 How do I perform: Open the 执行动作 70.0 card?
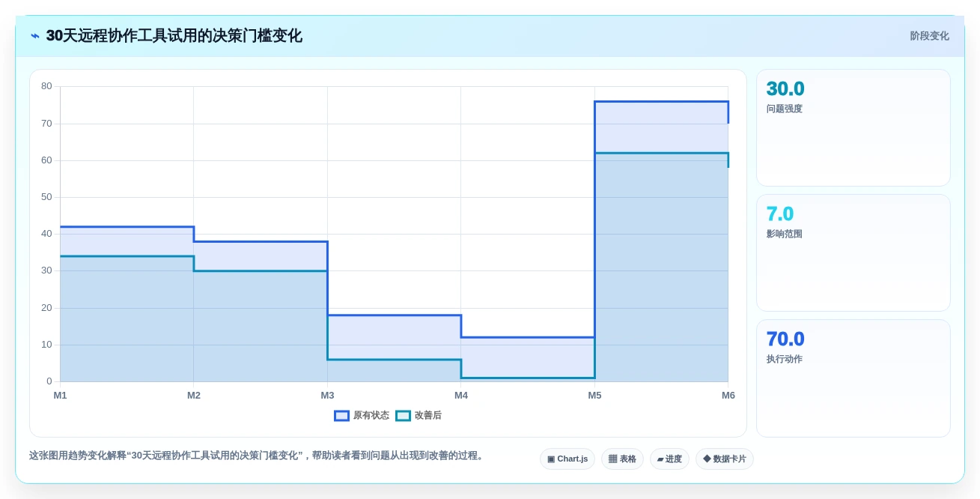[853, 378]
